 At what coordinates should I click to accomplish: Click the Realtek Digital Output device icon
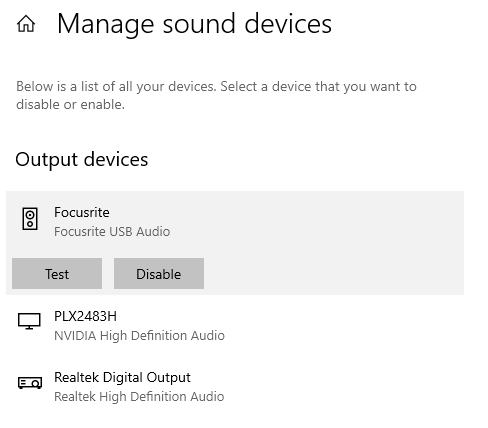pos(30,382)
